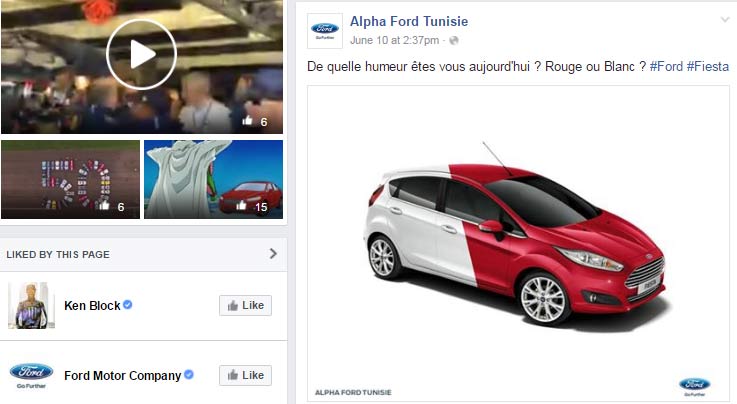Expand the Liked By This Page section
This screenshot has height=404, width=737.
(x=273, y=254)
